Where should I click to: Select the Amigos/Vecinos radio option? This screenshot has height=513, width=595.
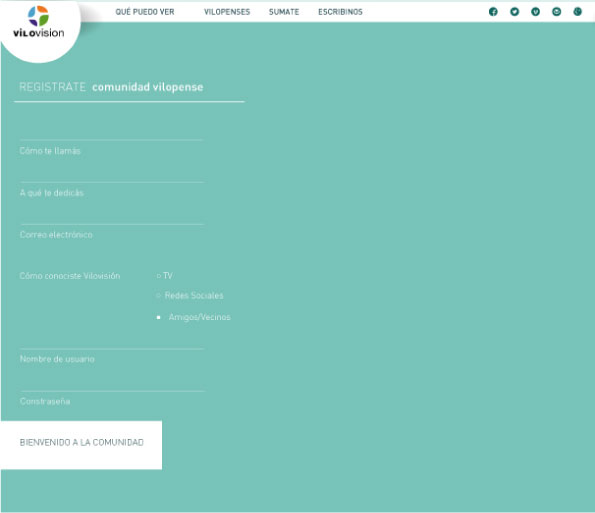point(159,317)
